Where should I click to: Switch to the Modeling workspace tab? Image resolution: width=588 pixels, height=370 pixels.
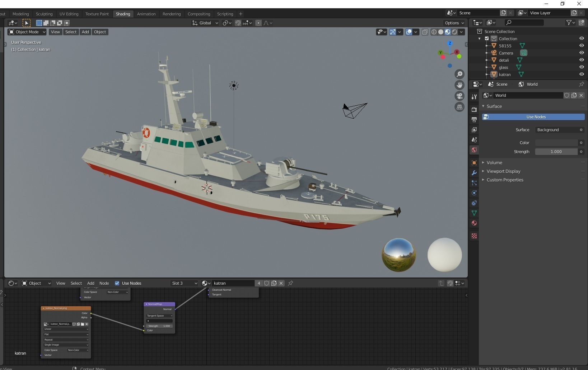(x=20, y=14)
